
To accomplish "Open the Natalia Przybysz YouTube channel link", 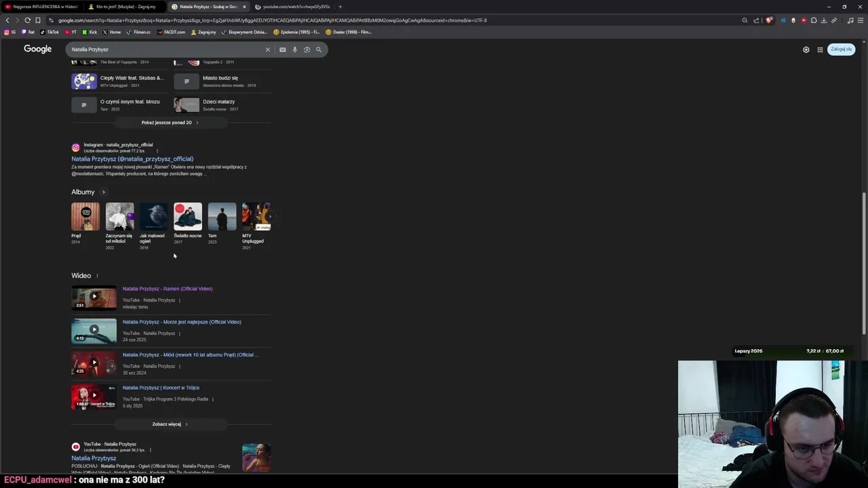I will tap(94, 459).
